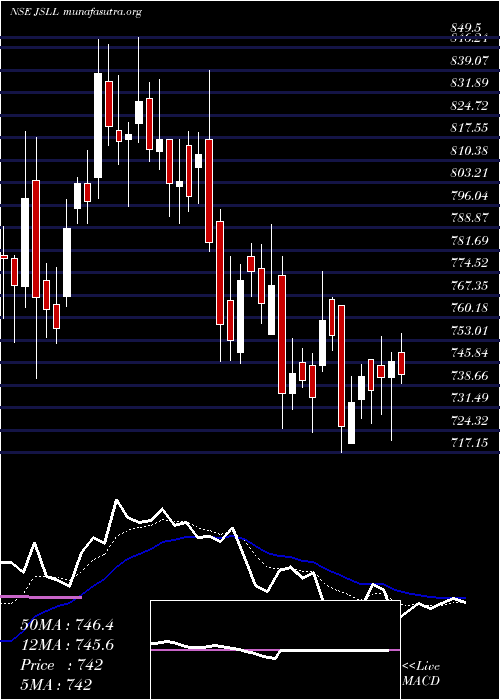Click the 831.89 price axis label
Screen dimensions: 500x700
[x=469, y=83]
